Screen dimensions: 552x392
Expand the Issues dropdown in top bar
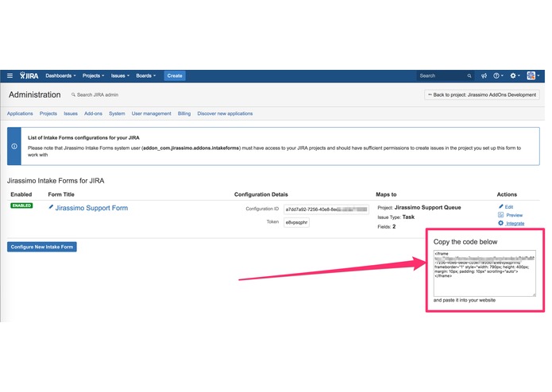(x=120, y=76)
